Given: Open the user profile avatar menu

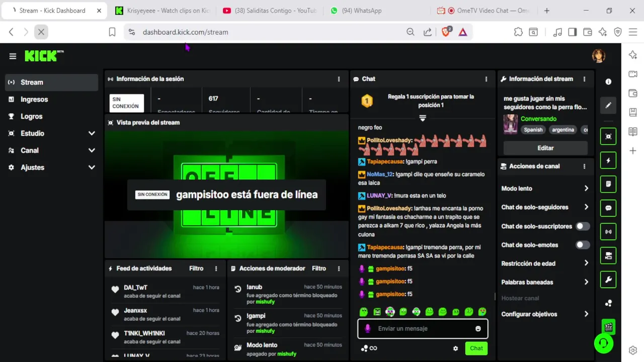Looking at the screenshot, I should [598, 56].
